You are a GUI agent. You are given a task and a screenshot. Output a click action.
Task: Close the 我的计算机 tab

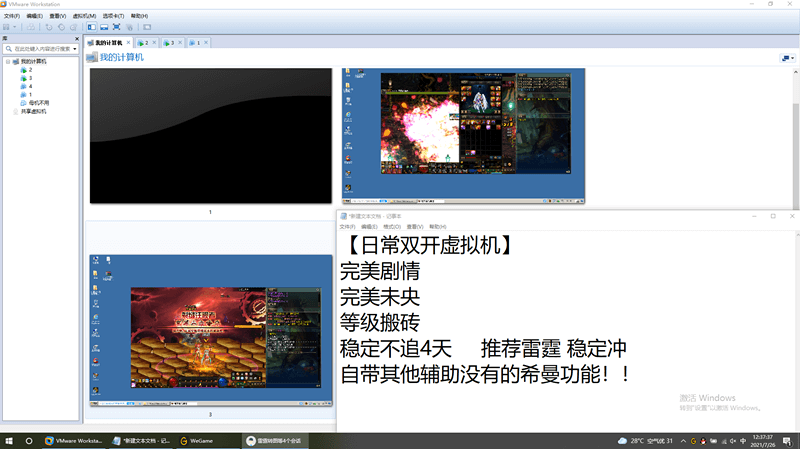(x=129, y=42)
